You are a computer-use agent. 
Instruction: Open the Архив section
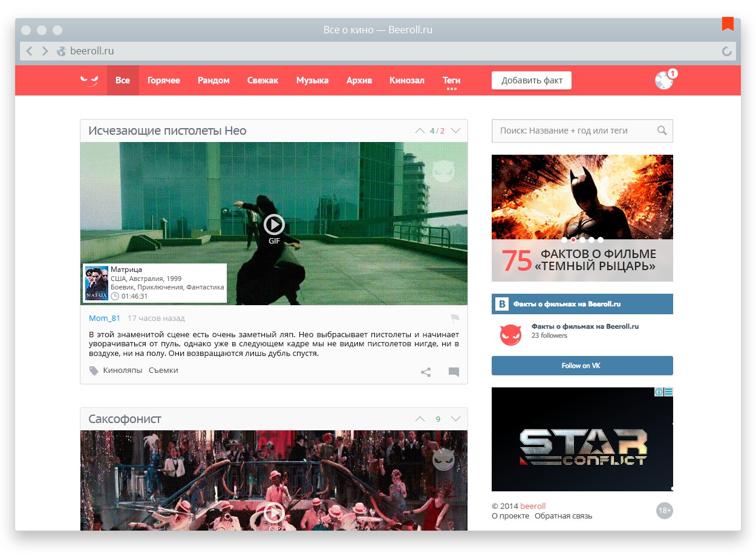pos(359,80)
